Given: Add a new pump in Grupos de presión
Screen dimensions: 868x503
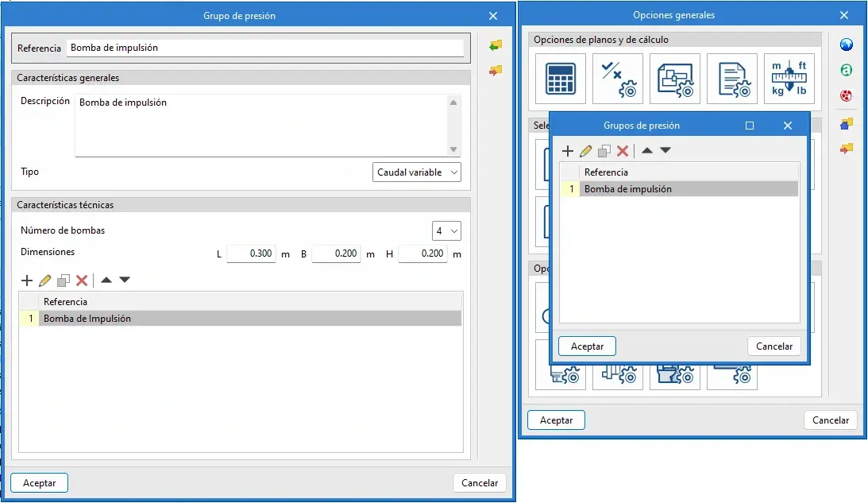Looking at the screenshot, I should point(568,150).
